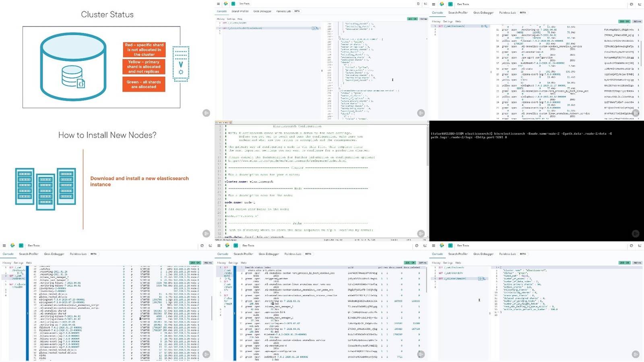Image resolution: width=644 pixels, height=362 pixels.
Task: Click 'Red – specific shard is not allocated' box
Action: 144,50
